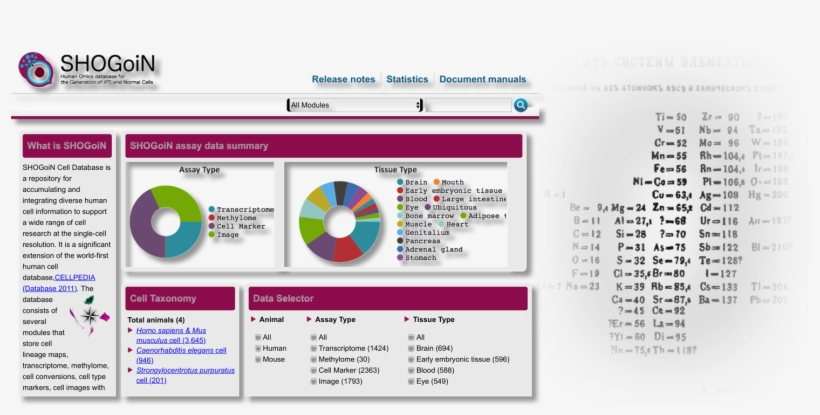This screenshot has width=820, height=415.
Task: Expand the Strongylocentrotus purpuratus taxonomy arrow
Action: [130, 370]
